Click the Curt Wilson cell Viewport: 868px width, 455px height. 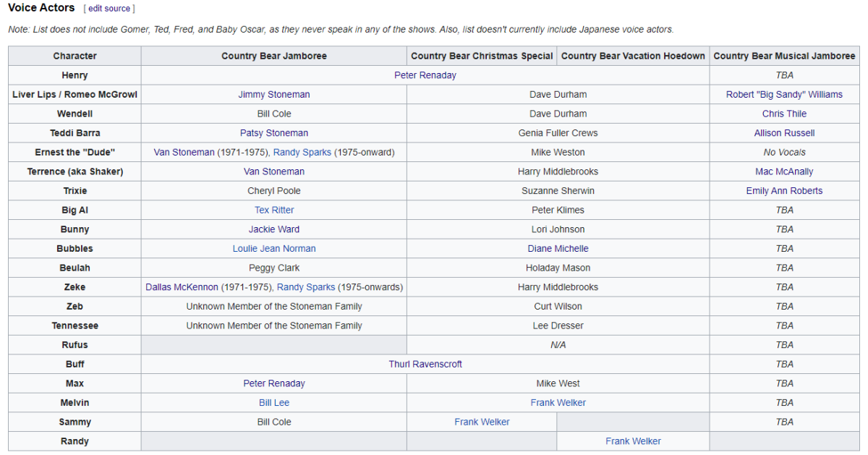click(558, 306)
